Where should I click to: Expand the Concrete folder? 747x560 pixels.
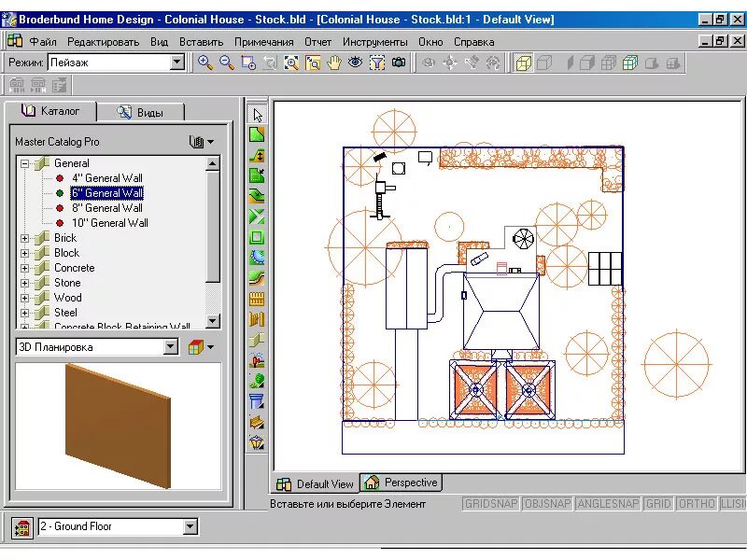pos(24,268)
